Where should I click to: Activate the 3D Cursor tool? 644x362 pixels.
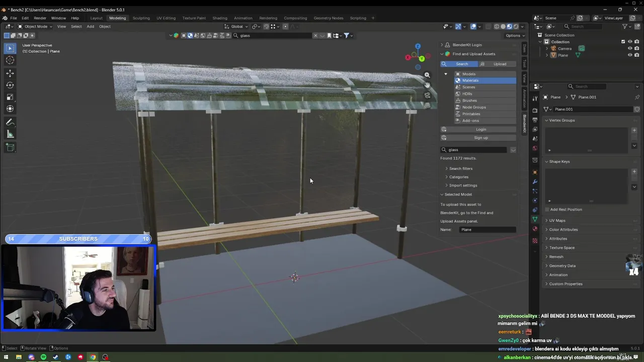click(x=10, y=60)
